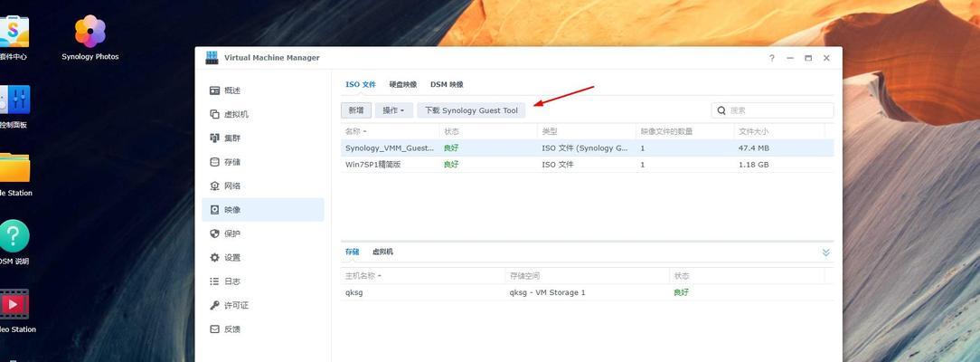
Task: Maximize the Virtual Machine Manager window
Action: click(808, 58)
